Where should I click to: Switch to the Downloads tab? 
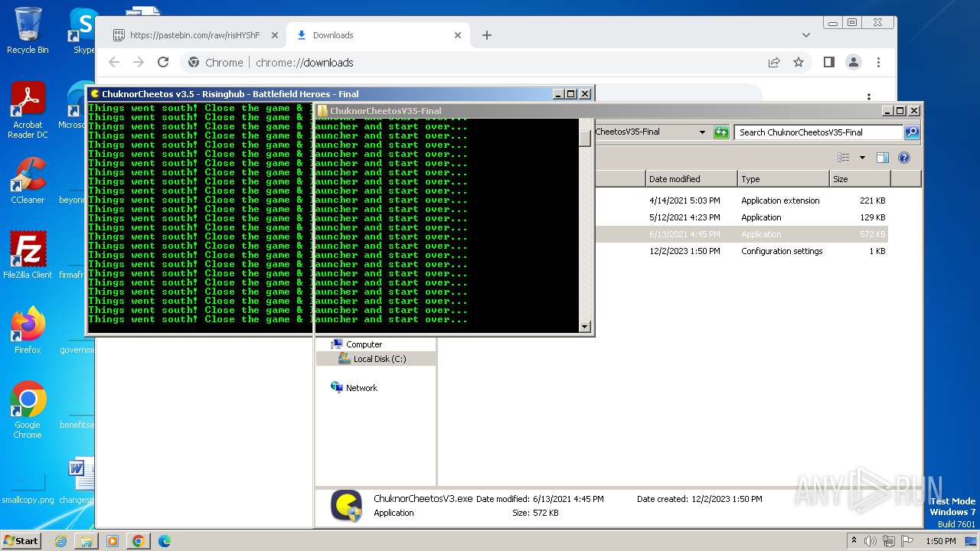click(x=379, y=35)
